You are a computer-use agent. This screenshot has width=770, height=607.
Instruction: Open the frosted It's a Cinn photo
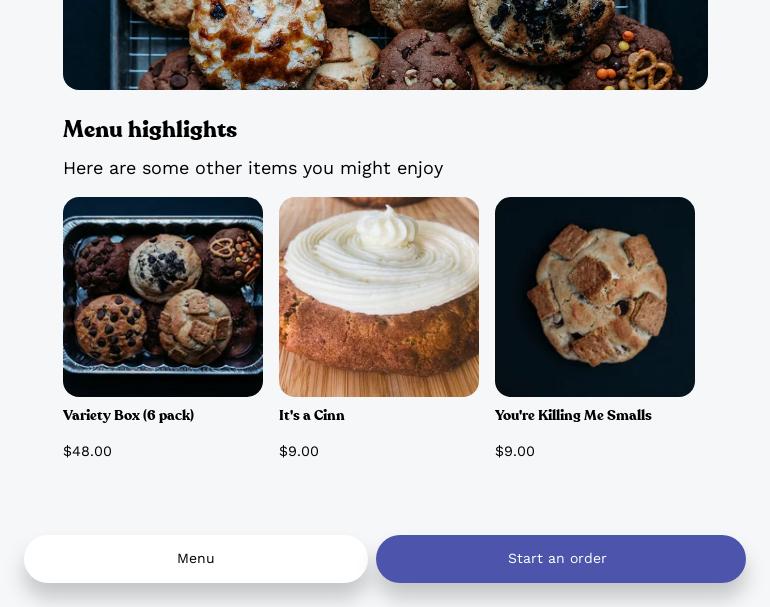(x=379, y=297)
